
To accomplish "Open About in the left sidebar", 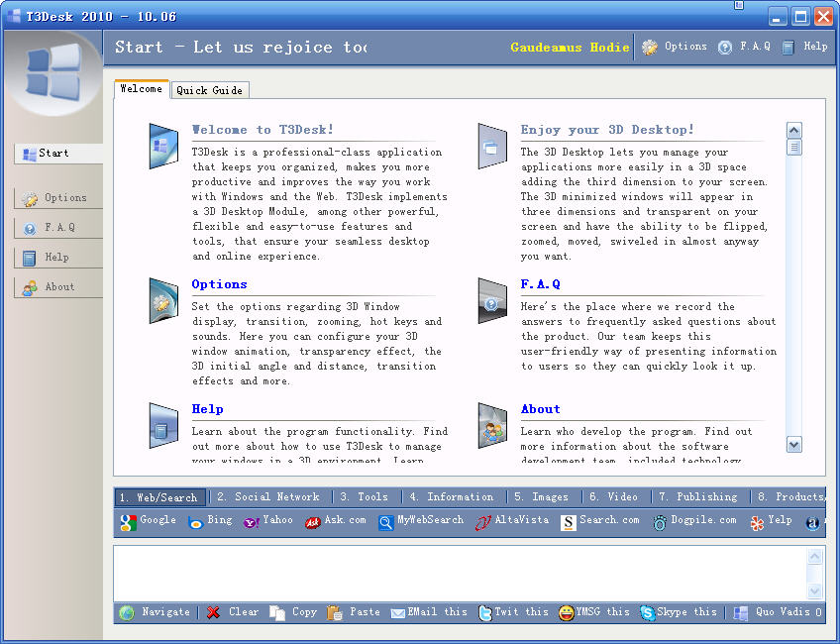I will click(x=58, y=287).
